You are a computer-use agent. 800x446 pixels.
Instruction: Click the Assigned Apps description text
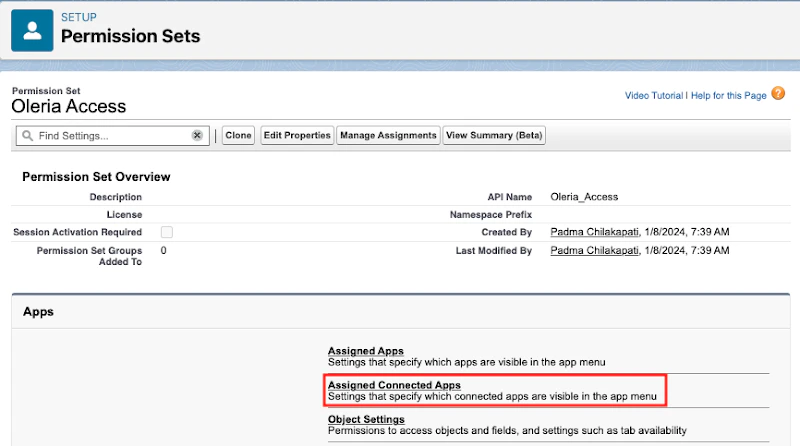point(466,362)
